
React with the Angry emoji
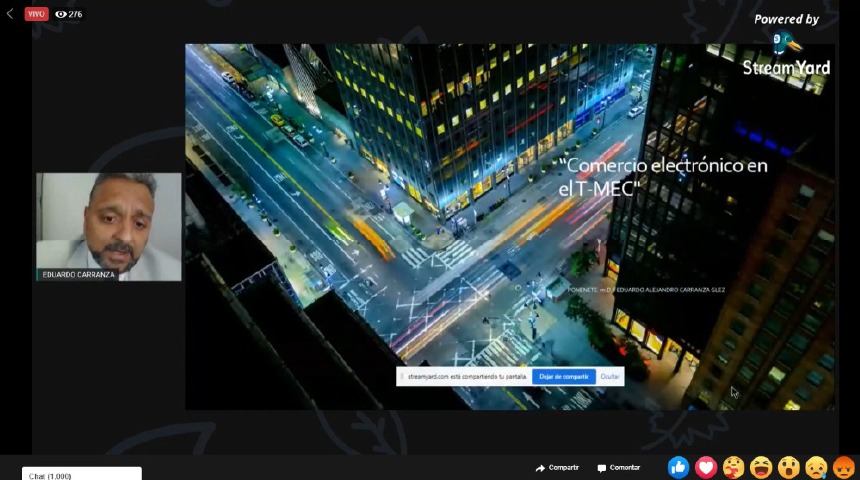tap(844, 467)
